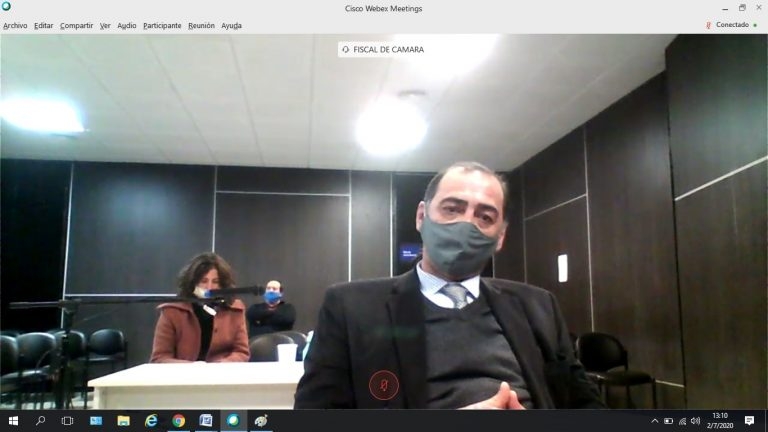Open the Audio menu

click(127, 25)
